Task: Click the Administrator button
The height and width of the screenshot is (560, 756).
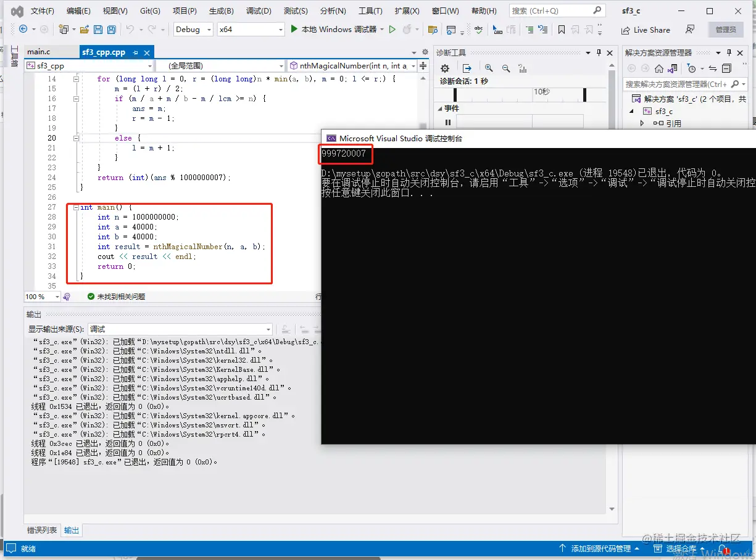Action: pos(726,30)
